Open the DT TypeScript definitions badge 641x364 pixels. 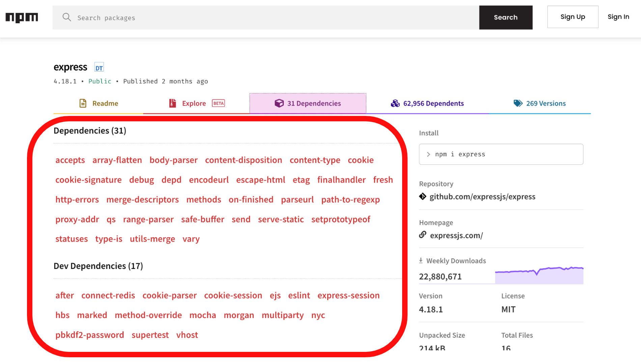pos(99,67)
